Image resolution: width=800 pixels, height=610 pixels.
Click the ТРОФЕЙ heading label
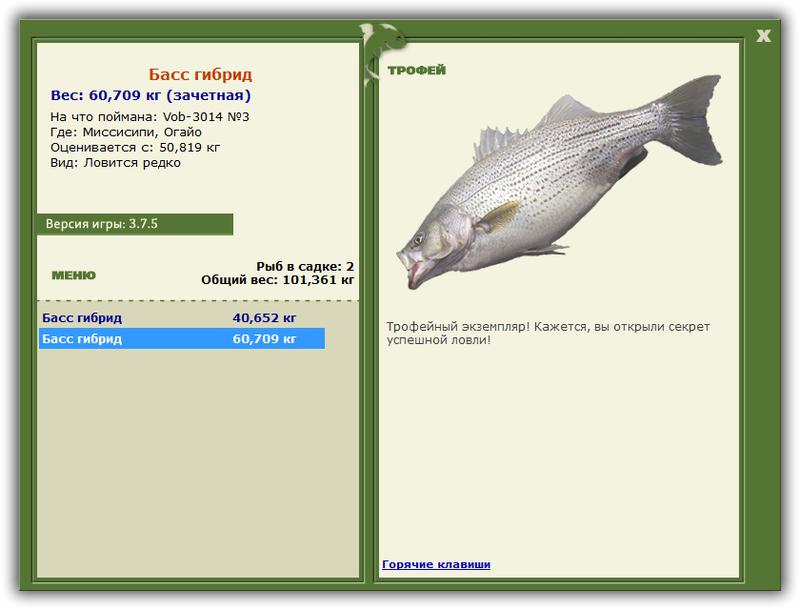point(416,70)
